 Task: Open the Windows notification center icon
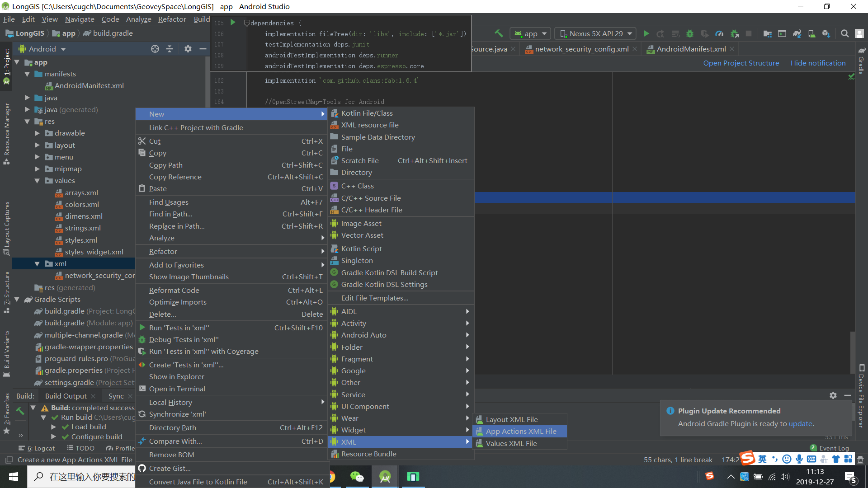click(x=850, y=477)
